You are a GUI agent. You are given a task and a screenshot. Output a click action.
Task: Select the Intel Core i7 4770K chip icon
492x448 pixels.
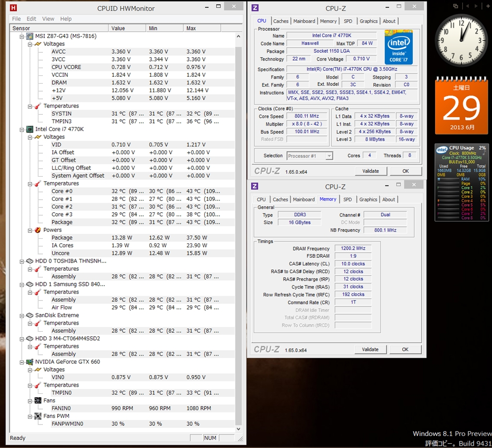click(x=29, y=129)
